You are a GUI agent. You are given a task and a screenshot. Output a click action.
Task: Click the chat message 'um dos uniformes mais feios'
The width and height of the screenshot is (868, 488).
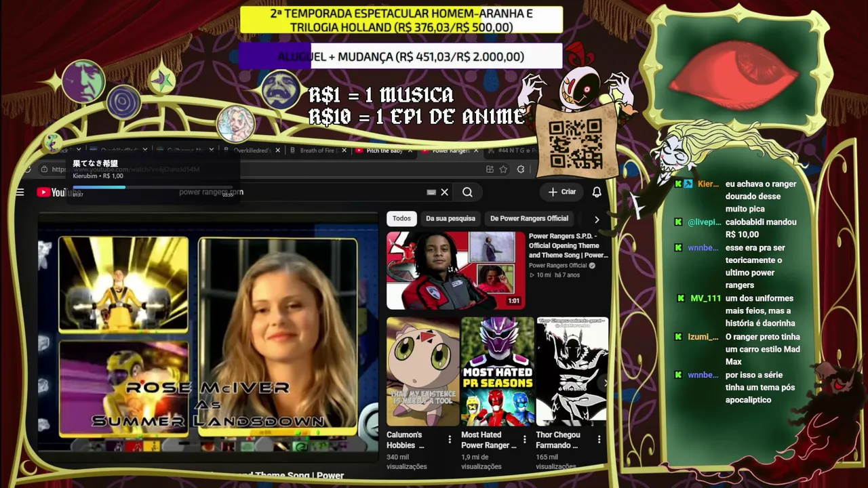pyautogui.click(x=760, y=310)
